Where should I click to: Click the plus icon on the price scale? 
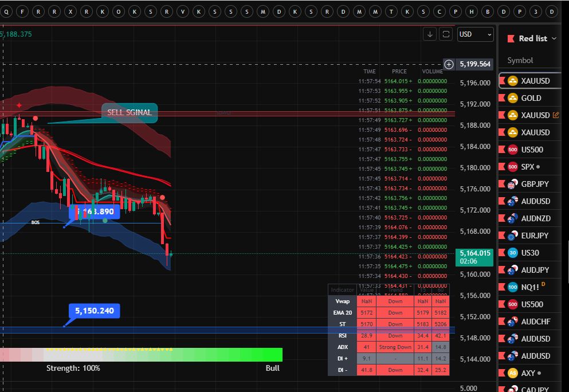[449, 64]
